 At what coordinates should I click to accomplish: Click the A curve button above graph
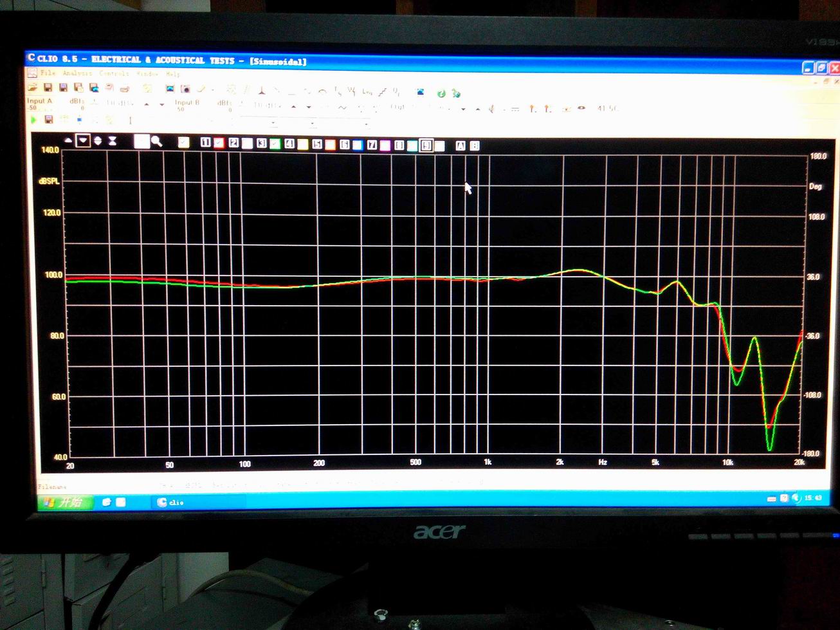coord(460,146)
